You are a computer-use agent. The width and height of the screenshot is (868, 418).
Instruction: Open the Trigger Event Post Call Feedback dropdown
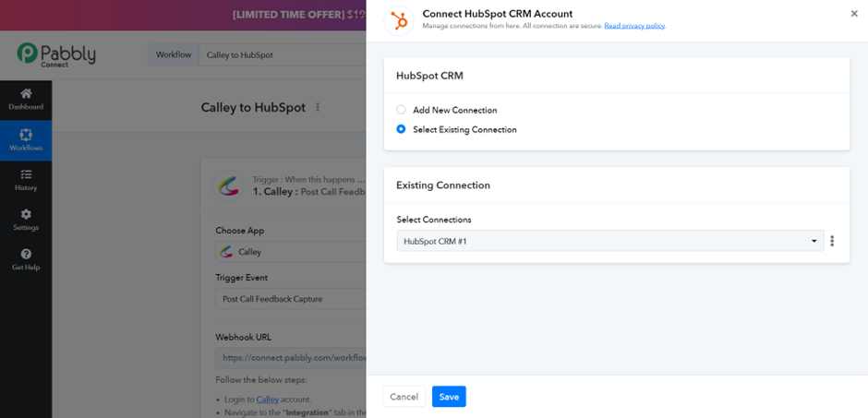point(291,299)
